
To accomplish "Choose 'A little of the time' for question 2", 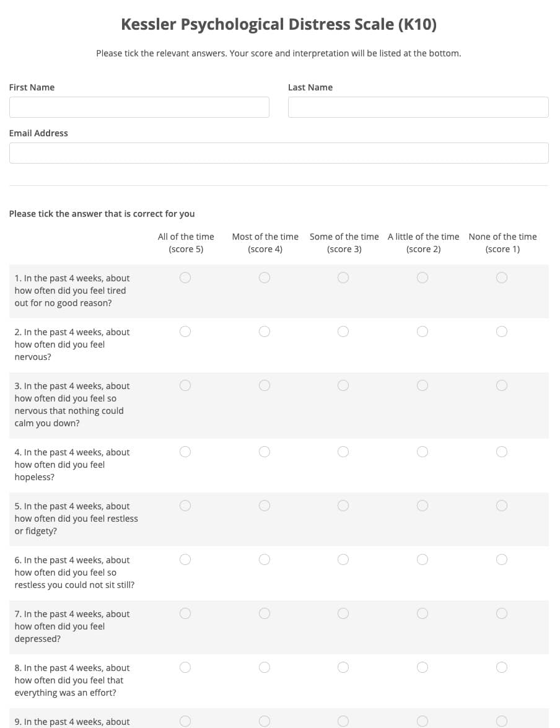I will (x=422, y=331).
